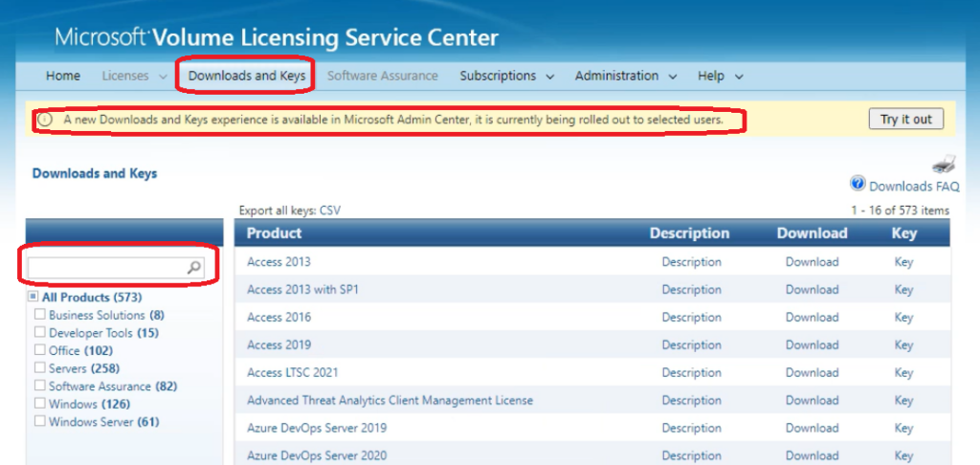Show Key for Azure DevOps Server 2019

(903, 428)
